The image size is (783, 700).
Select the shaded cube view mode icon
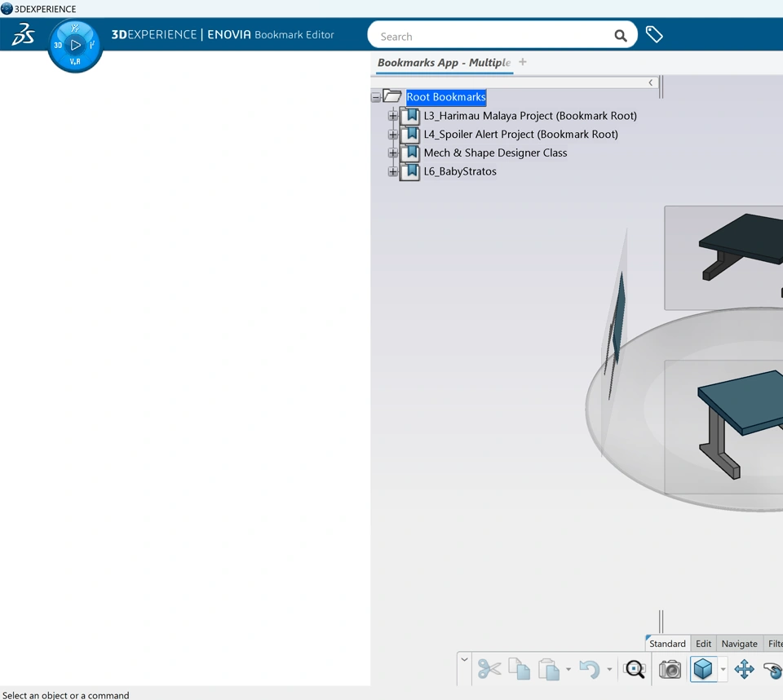(702, 669)
